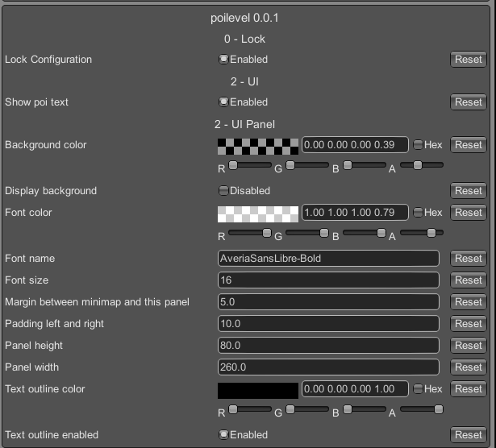Click Text outline color value field
496x448 pixels.
(x=355, y=389)
